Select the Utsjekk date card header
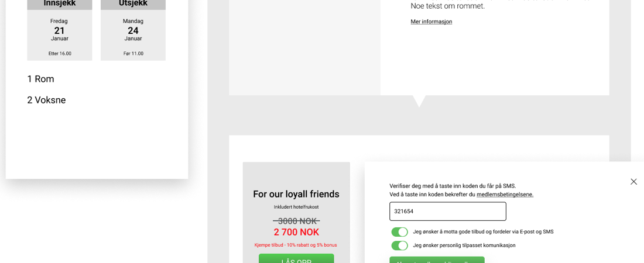Screen dimensions: 644x263 (133, 4)
